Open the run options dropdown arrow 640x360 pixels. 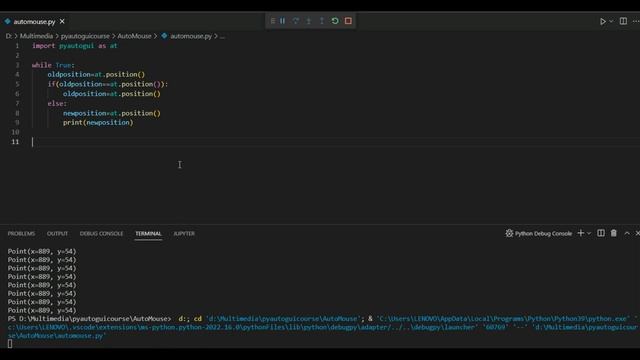(x=611, y=21)
